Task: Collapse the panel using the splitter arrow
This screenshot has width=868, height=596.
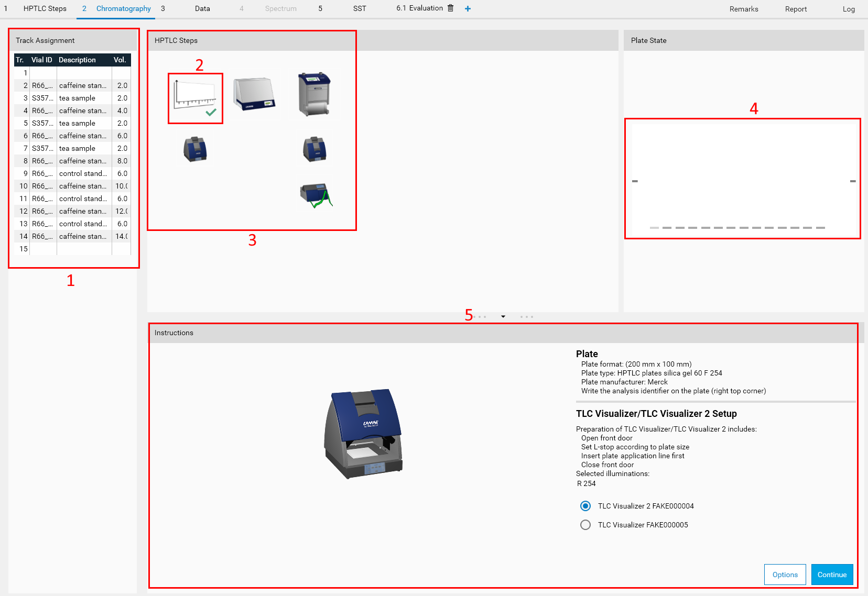Action: point(503,317)
